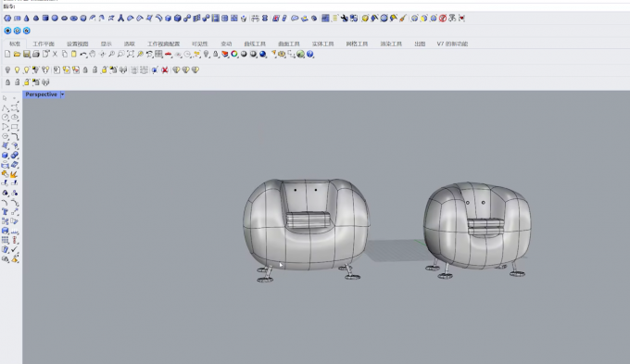Image resolution: width=630 pixels, height=364 pixels.
Task: Click the grid array icon in left sidebar
Action: click(5, 240)
